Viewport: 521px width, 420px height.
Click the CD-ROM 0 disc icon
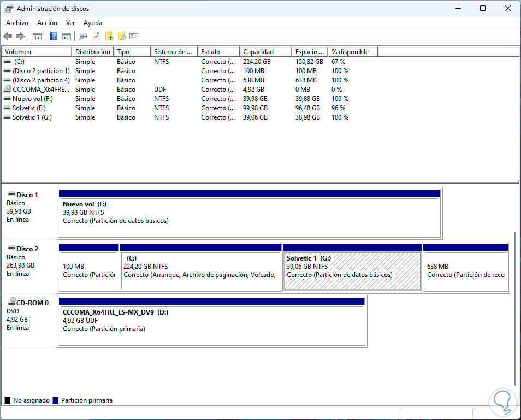click(11, 301)
